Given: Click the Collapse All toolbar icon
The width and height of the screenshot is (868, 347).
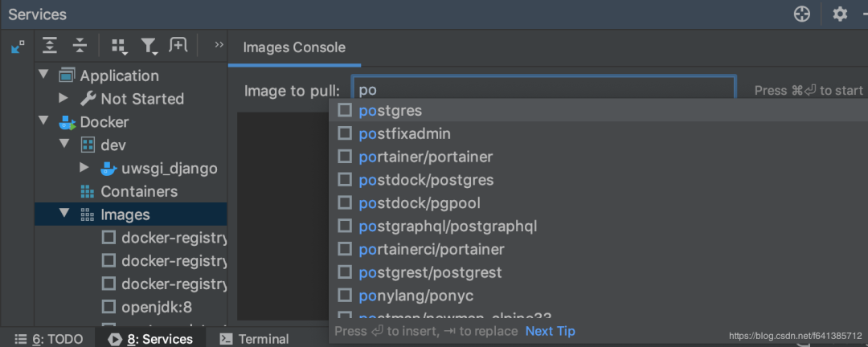Looking at the screenshot, I should coord(79,46).
